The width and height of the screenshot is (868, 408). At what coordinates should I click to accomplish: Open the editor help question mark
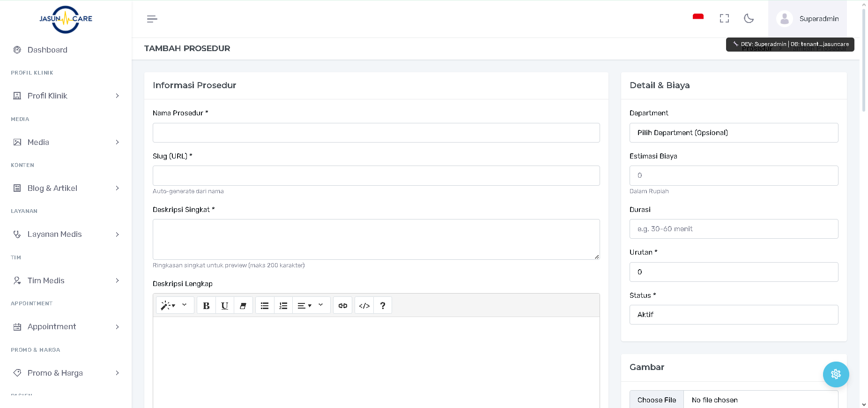tap(383, 306)
